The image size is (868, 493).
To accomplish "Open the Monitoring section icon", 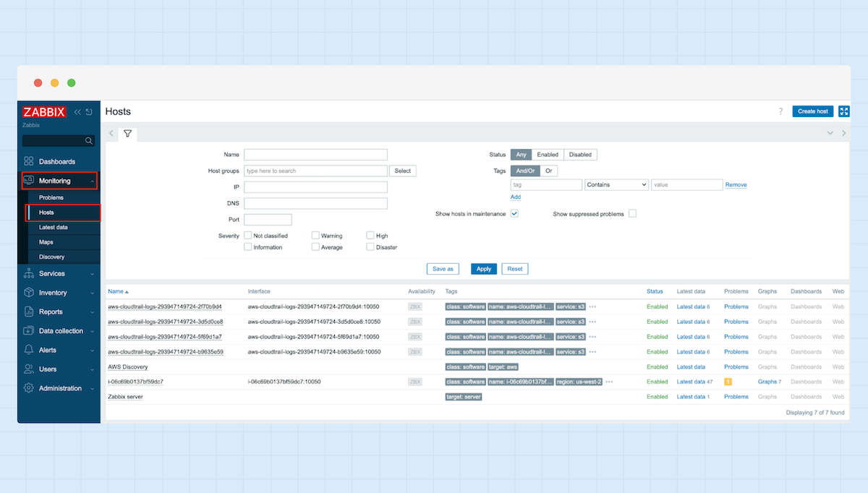I will click(30, 180).
